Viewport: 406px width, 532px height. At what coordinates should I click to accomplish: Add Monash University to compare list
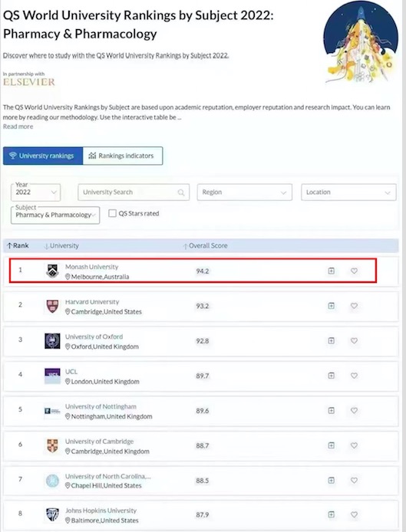point(332,271)
